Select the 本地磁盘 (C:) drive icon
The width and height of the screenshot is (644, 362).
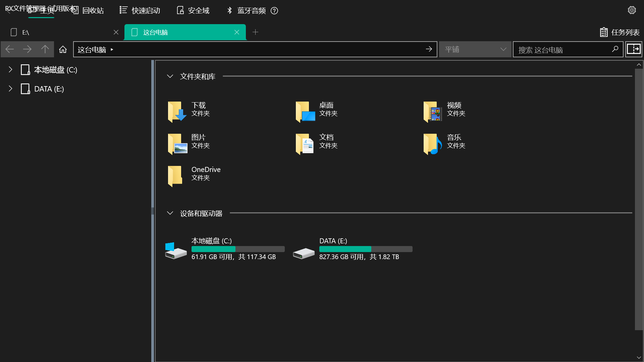[176, 251]
